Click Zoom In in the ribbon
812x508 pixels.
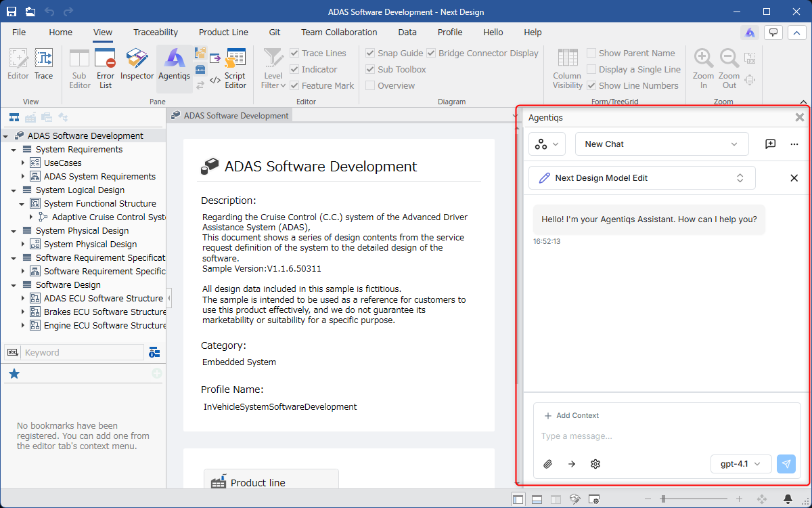click(704, 68)
